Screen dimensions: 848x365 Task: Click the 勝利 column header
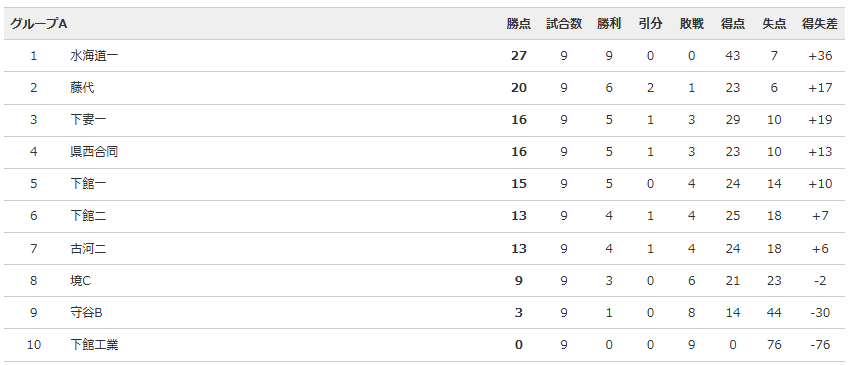609,24
